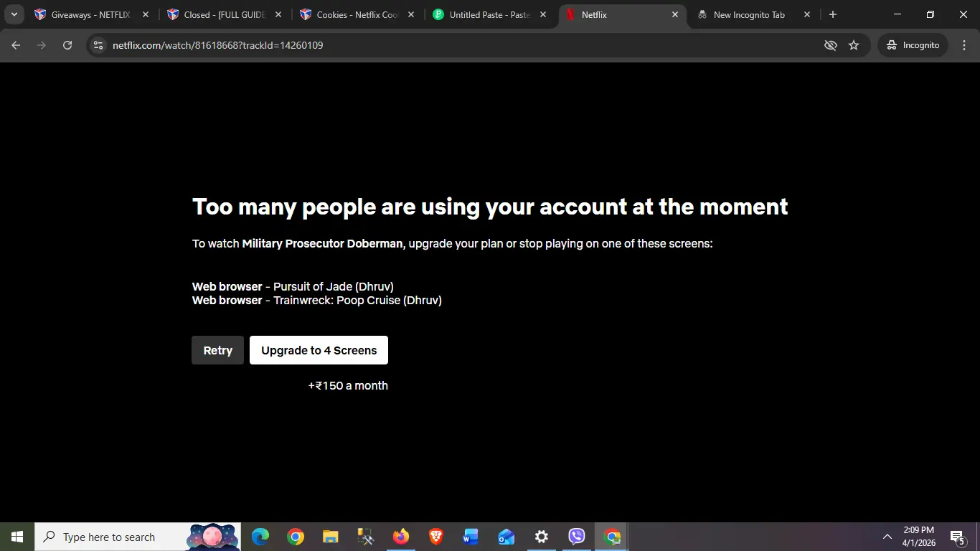This screenshot has width=980, height=551.
Task: Open the Windows Start menu
Action: click(17, 537)
